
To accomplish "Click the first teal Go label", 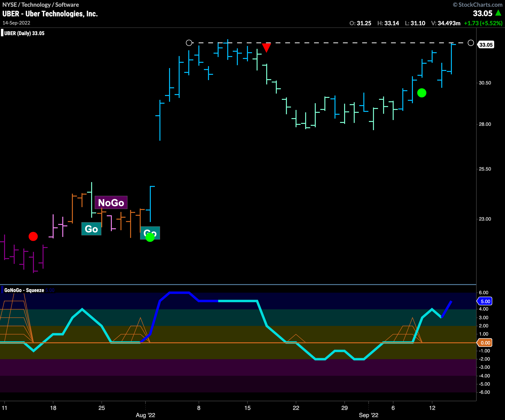I will click(91, 229).
